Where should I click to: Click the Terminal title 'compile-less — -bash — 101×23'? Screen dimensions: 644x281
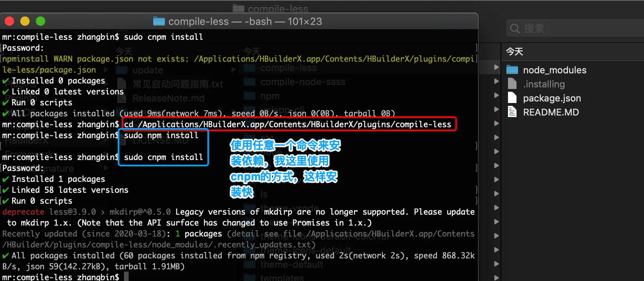click(x=245, y=21)
